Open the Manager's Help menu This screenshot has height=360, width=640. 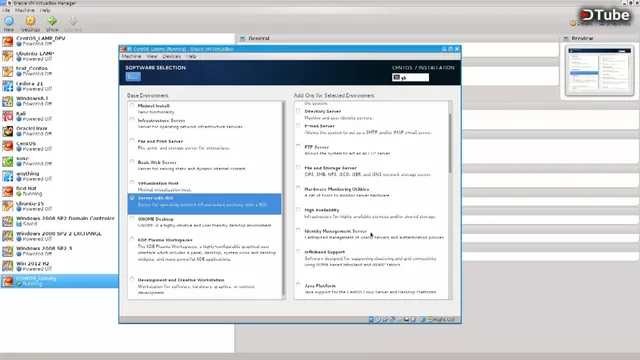45,10
